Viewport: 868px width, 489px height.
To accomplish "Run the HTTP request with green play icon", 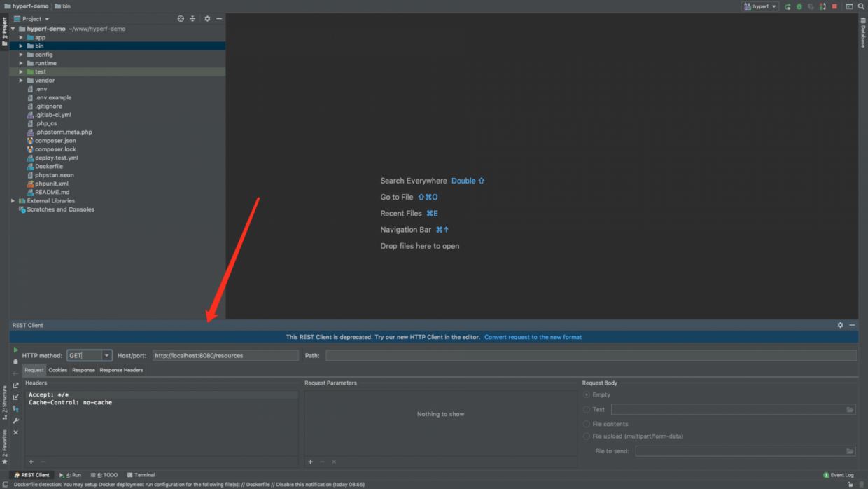I will coord(15,350).
